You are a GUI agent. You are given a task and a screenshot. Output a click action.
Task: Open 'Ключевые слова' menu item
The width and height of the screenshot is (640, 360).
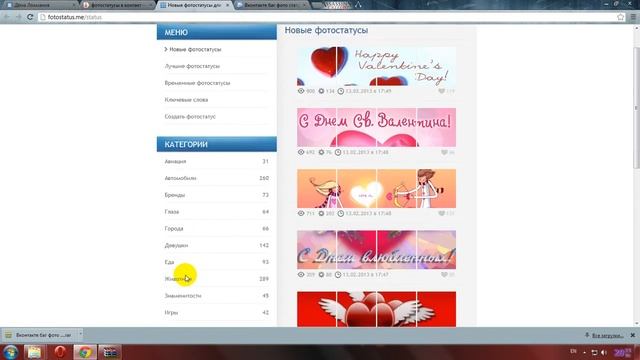[x=187, y=100]
